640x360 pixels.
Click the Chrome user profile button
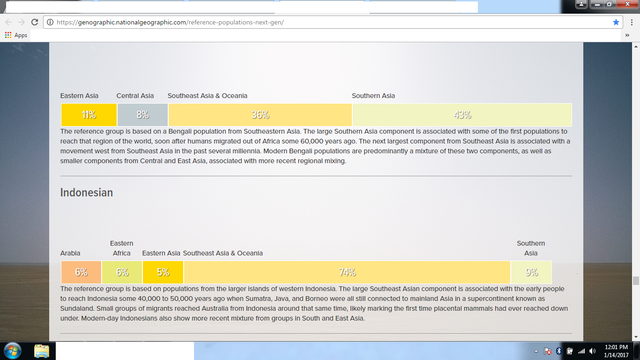click(581, 4)
